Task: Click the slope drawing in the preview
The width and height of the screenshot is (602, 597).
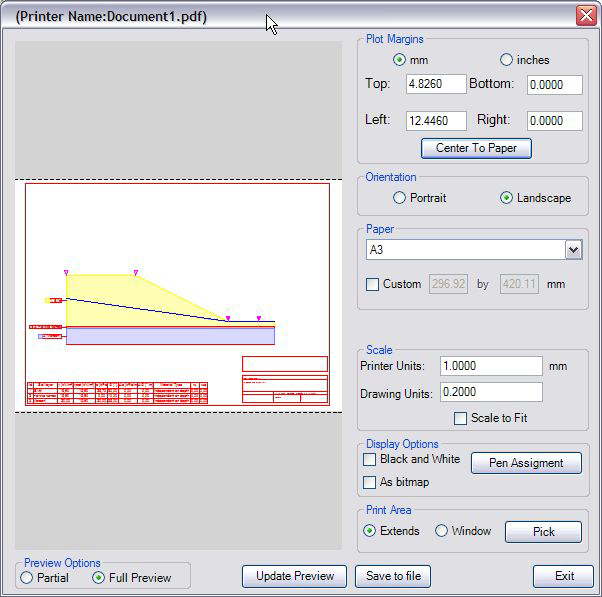Action: tap(170, 308)
